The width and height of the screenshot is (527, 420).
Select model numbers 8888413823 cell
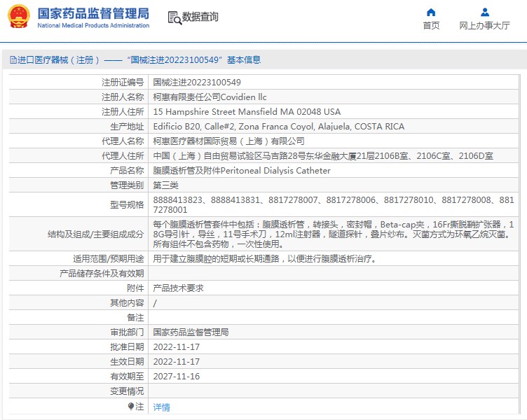334,205
